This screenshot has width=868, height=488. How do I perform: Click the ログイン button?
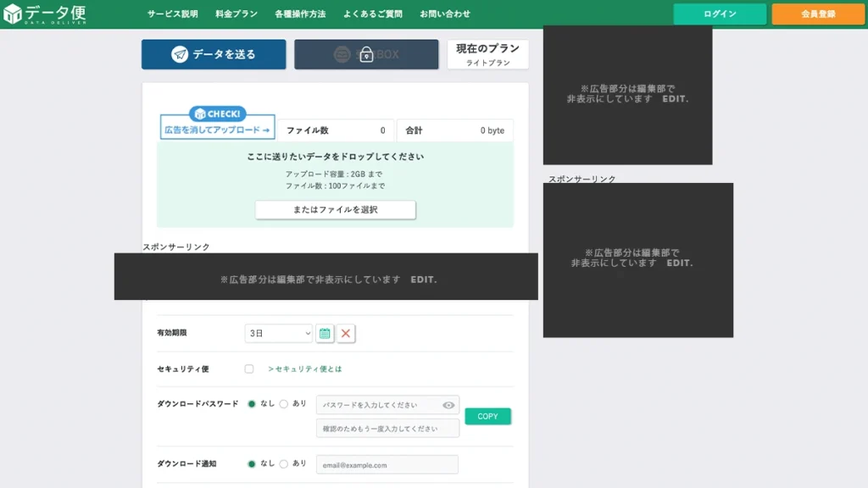720,14
